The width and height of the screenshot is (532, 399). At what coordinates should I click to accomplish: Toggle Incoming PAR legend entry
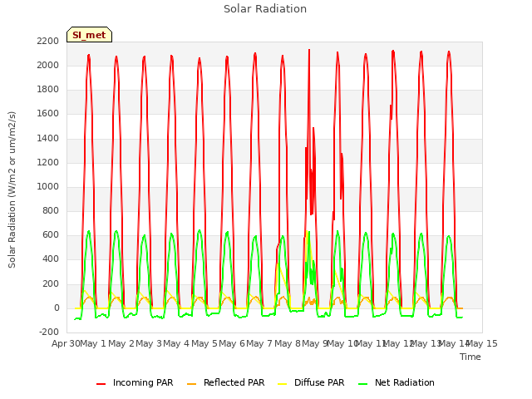point(135,382)
